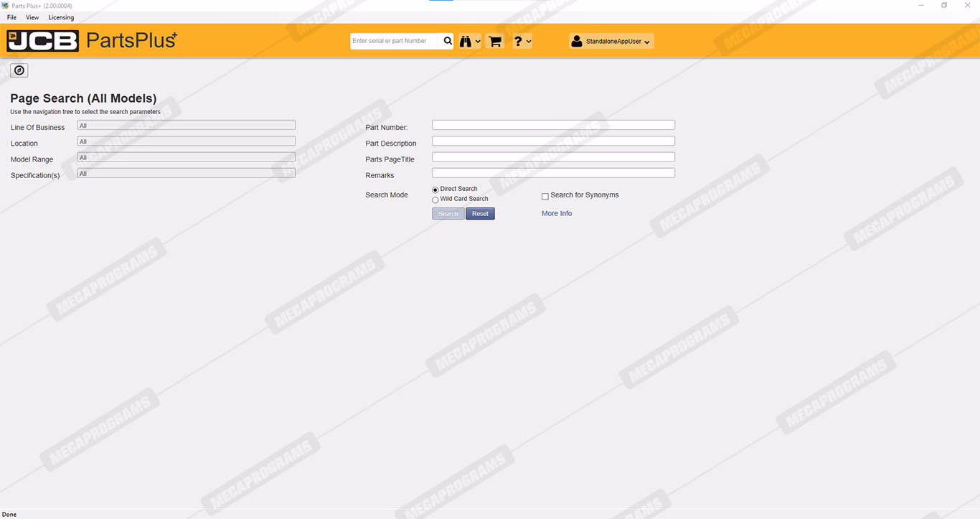Click the user profile icon
This screenshot has height=519, width=980.
pyautogui.click(x=577, y=42)
